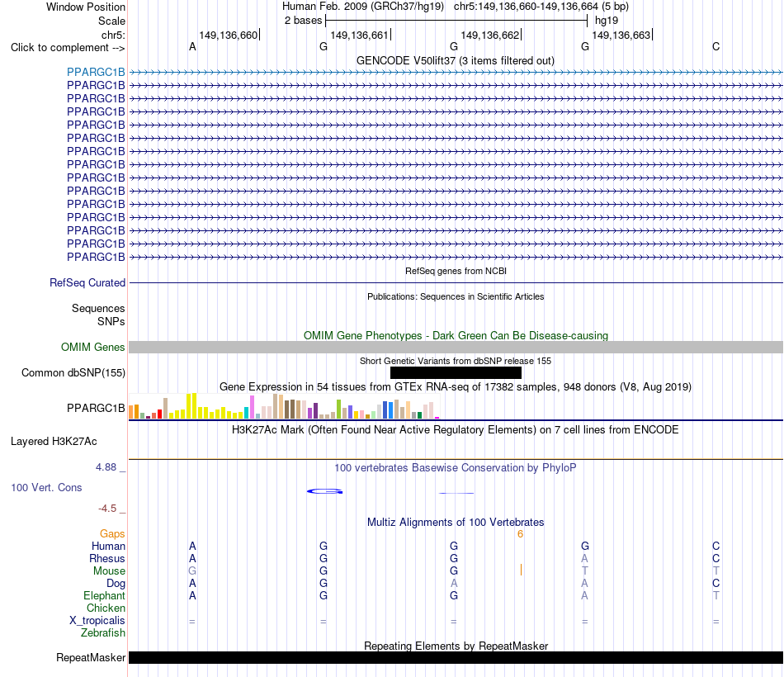Click the chr5: ruler label
Screen dimensions: 784x677
pos(113,35)
